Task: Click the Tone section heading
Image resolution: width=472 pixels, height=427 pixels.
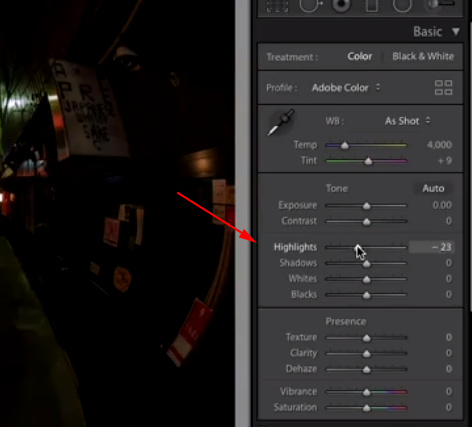Action: pos(336,188)
